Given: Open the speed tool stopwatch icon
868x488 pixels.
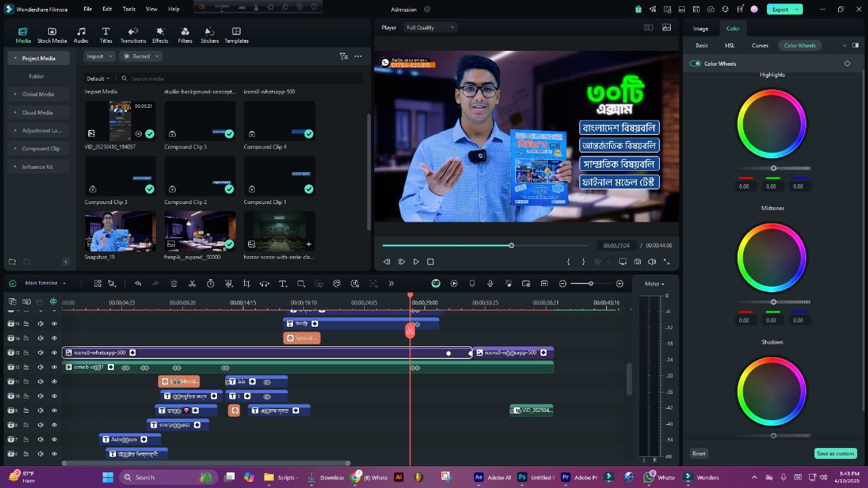Looking at the screenshot, I should 210,283.
